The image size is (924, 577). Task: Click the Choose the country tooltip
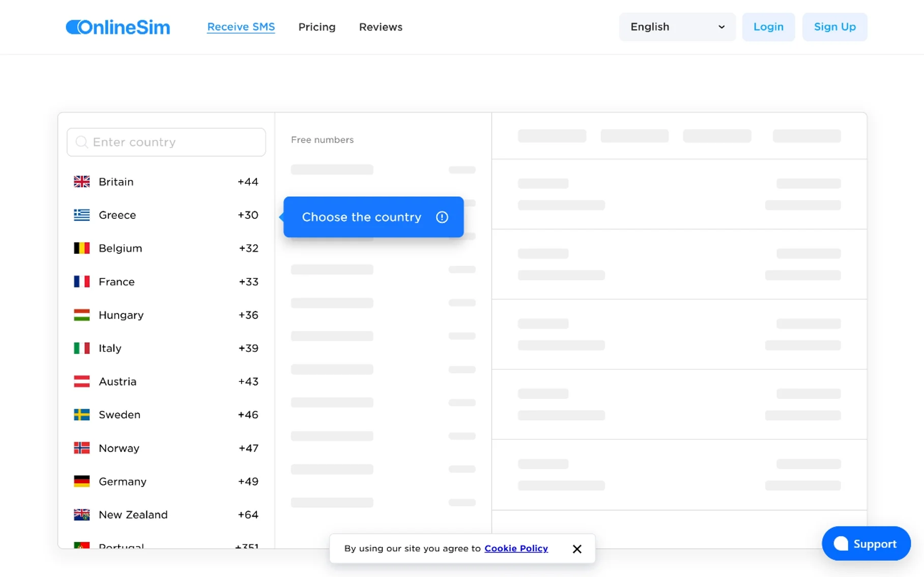pos(373,217)
